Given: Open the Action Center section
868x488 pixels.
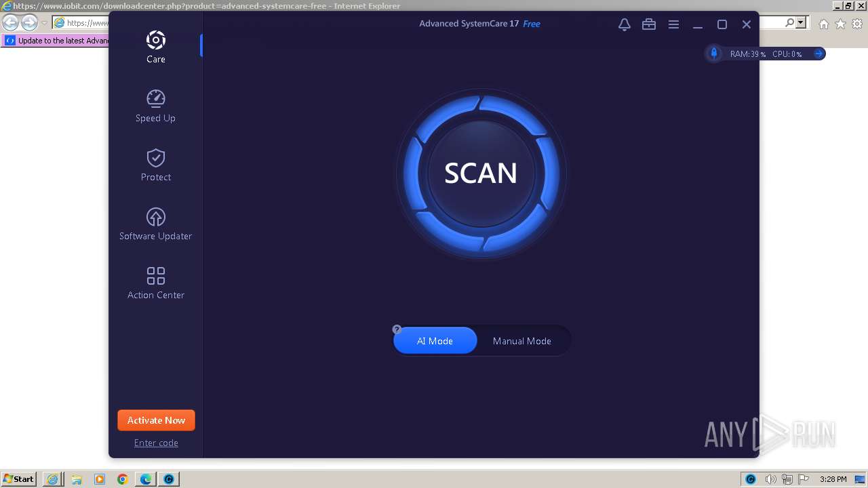Looking at the screenshot, I should (156, 283).
